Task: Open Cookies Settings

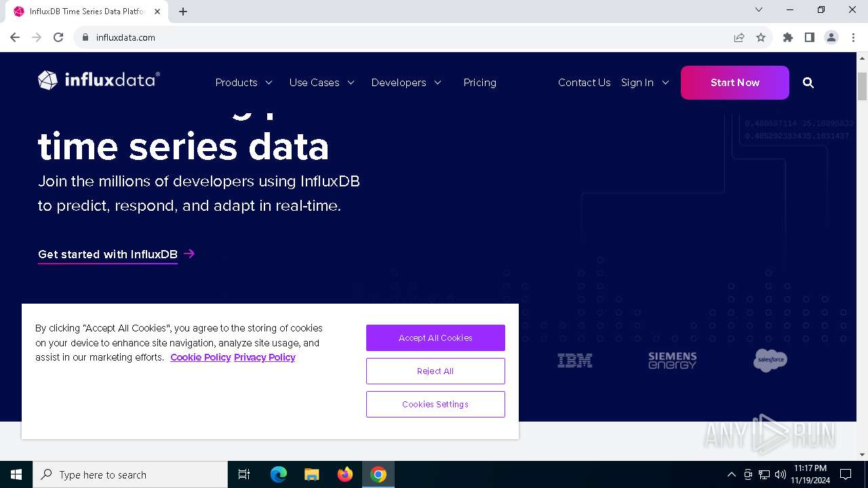Action: click(435, 404)
